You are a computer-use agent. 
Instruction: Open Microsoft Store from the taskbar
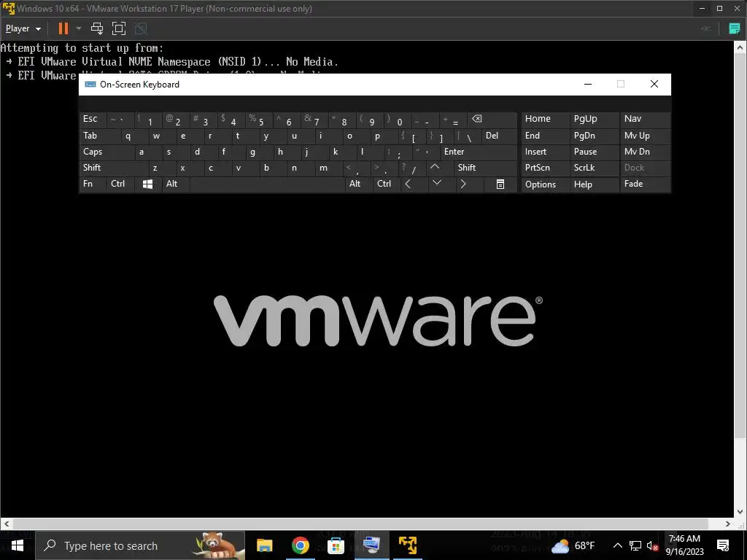[x=336, y=545]
